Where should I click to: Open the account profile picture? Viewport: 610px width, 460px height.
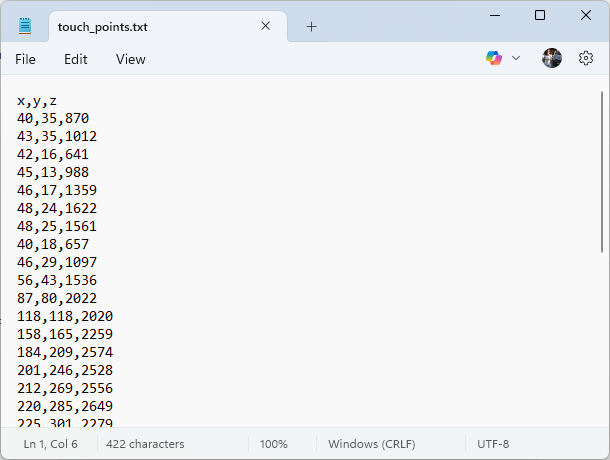pyautogui.click(x=552, y=58)
